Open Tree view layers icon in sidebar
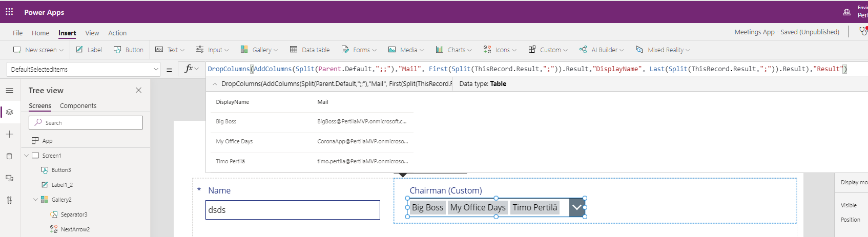 pos(9,112)
